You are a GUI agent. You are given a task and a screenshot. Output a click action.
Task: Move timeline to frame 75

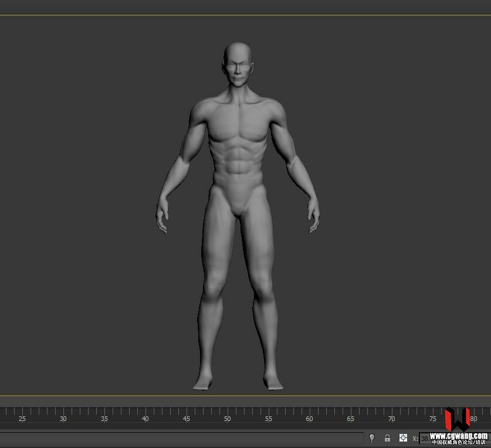432,419
